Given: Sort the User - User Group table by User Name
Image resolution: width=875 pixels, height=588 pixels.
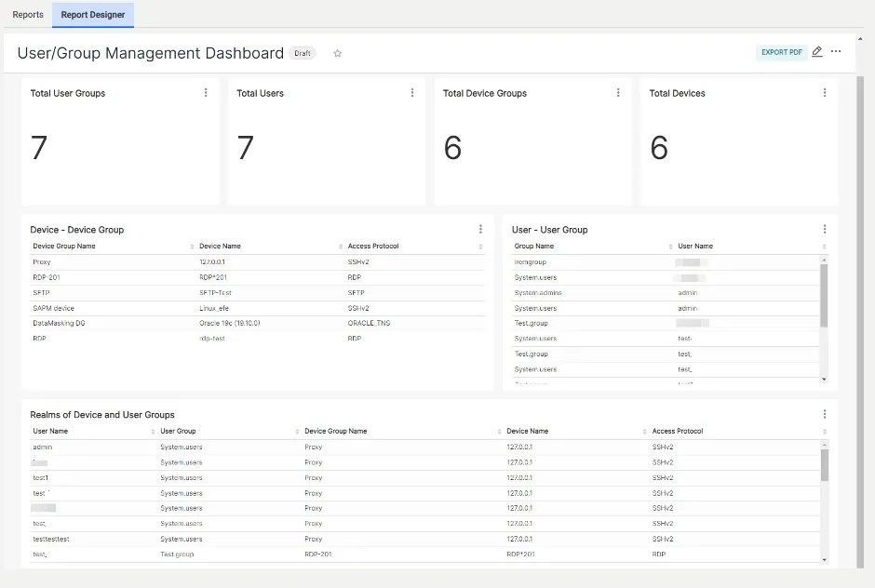Looking at the screenshot, I should point(824,247).
